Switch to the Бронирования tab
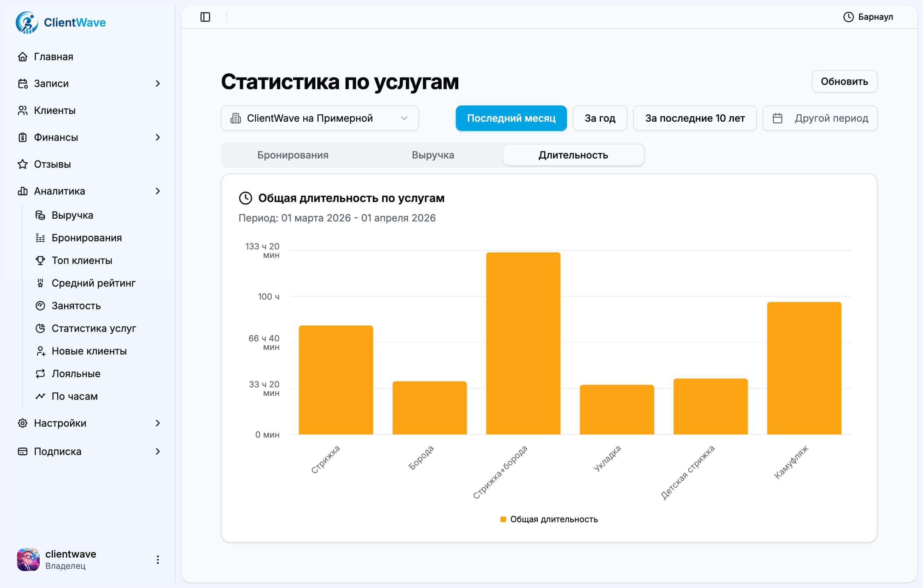Screen dimensions: 923x588 pyautogui.click(x=293, y=155)
